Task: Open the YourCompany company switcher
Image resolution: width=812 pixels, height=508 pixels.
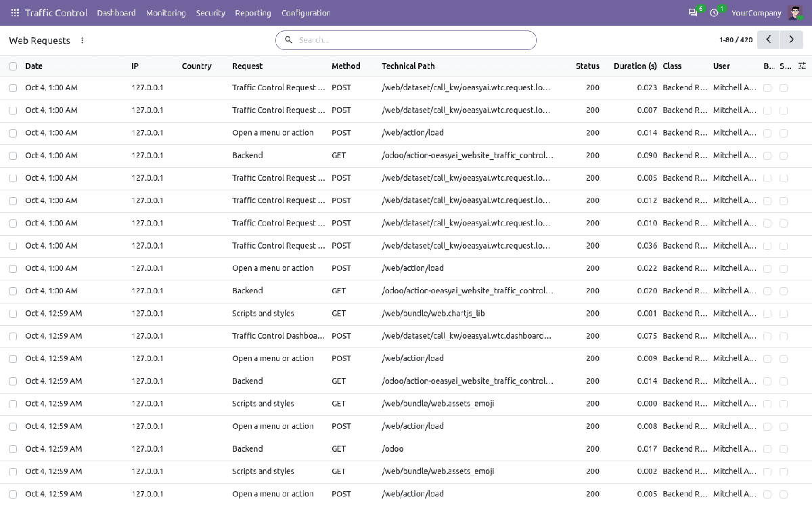Action: tap(756, 13)
